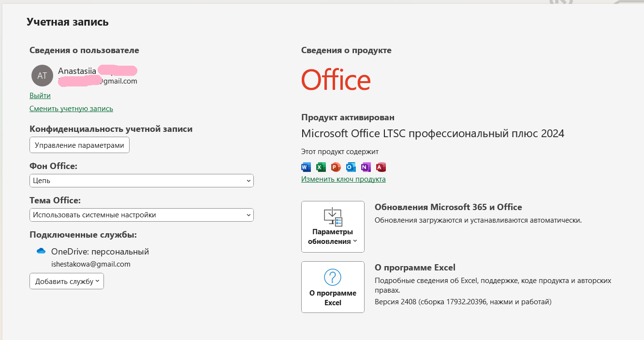Click the PowerPoint app icon
Image resolution: width=644 pixels, height=340 pixels.
336,167
